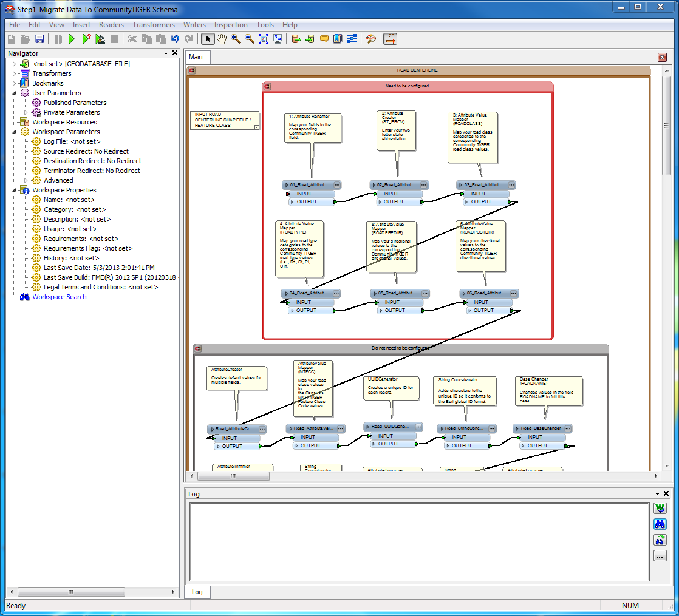This screenshot has width=679, height=616.
Task: Click the Zoom In magnifier icon
Action: coord(236,39)
